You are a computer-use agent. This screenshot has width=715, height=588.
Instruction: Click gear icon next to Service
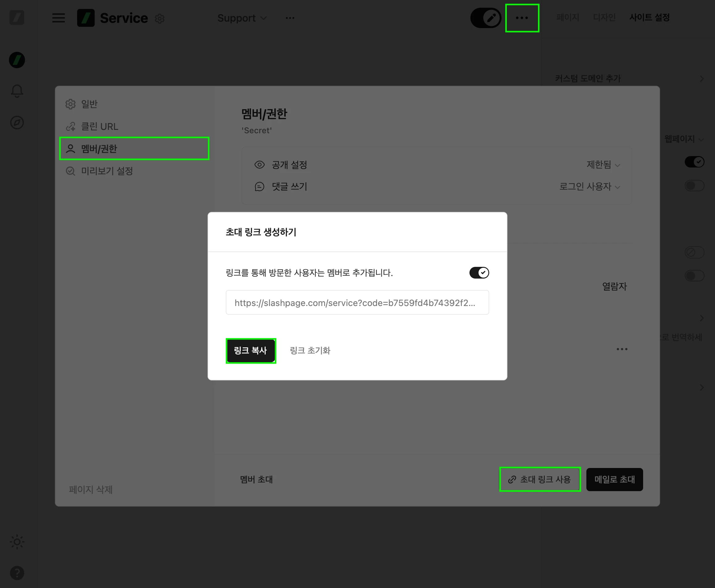point(159,18)
